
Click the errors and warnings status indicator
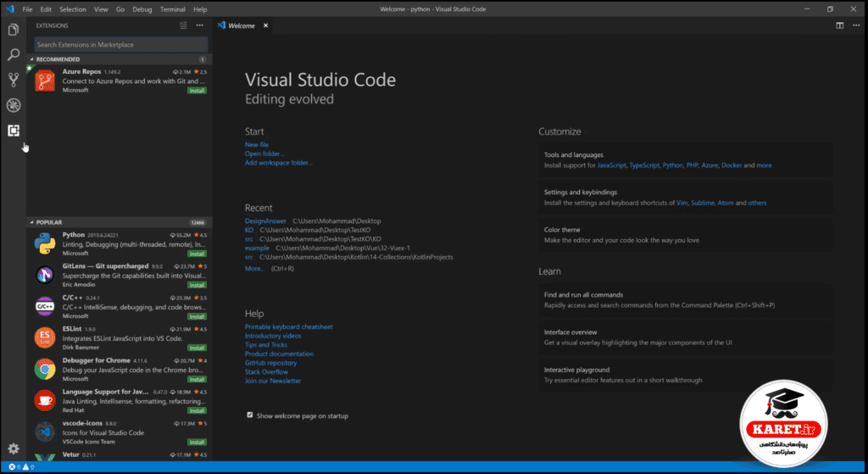click(x=21, y=467)
